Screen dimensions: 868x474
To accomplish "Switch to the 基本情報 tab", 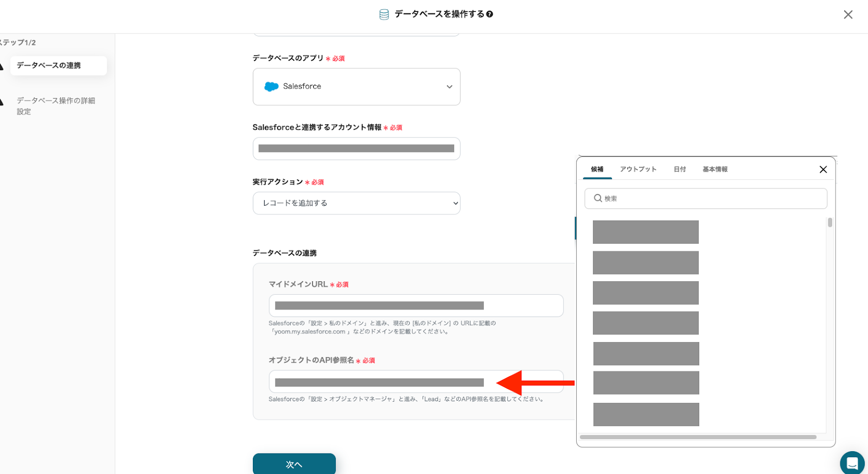I will 715,169.
